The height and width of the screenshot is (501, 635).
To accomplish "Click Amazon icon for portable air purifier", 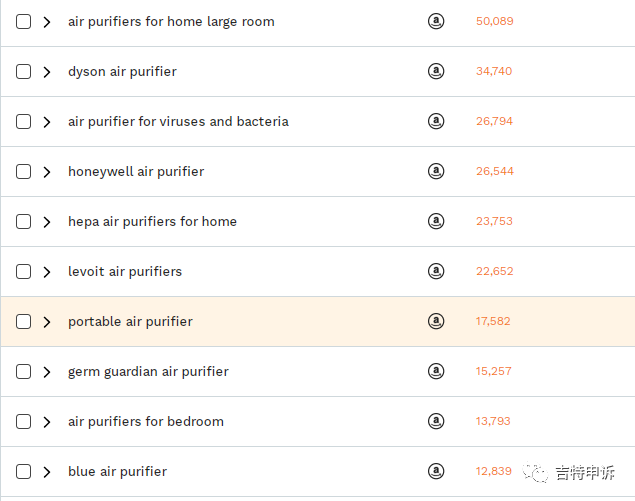I will tap(436, 321).
